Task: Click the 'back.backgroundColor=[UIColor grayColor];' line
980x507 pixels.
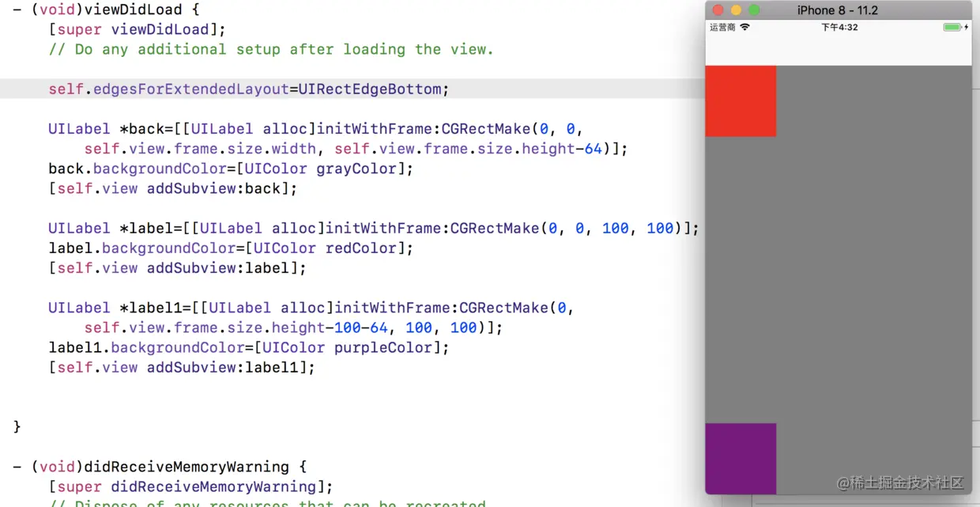Action: pos(231,168)
